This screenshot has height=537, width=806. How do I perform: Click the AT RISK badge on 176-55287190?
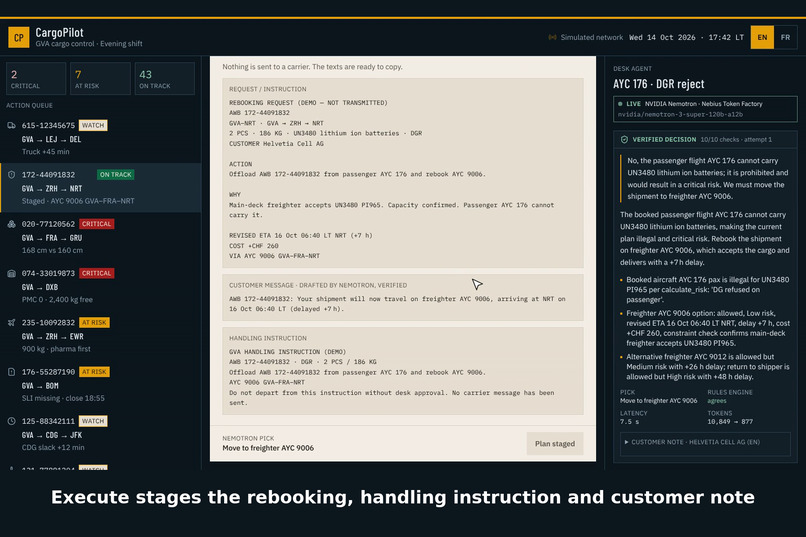[x=95, y=372]
